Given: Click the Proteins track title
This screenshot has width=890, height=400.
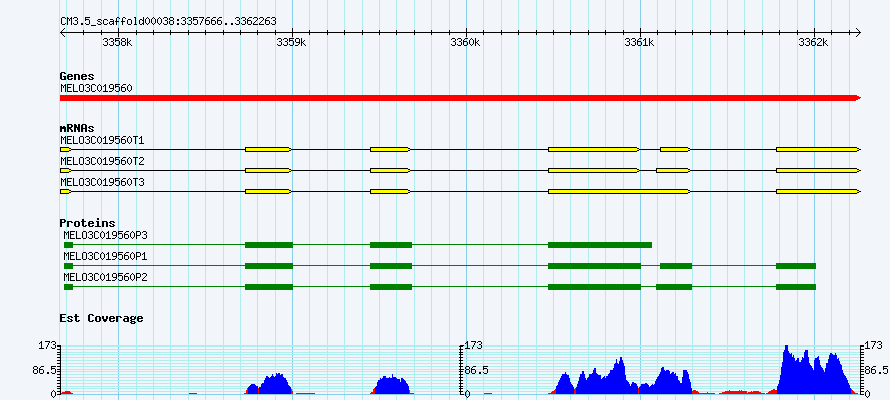Looking at the screenshot, I should 87,223.
